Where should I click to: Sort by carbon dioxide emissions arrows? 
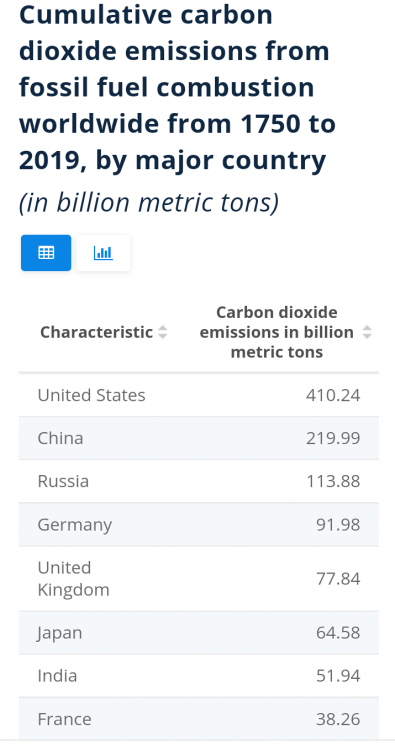pos(367,332)
